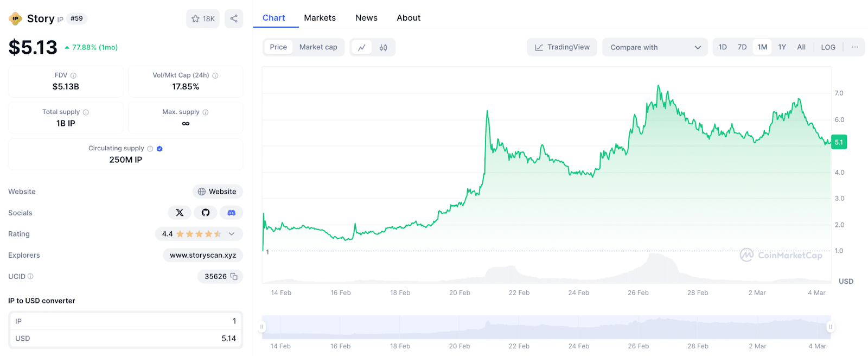Click the TradingView button
868x356 pixels.
pos(561,47)
